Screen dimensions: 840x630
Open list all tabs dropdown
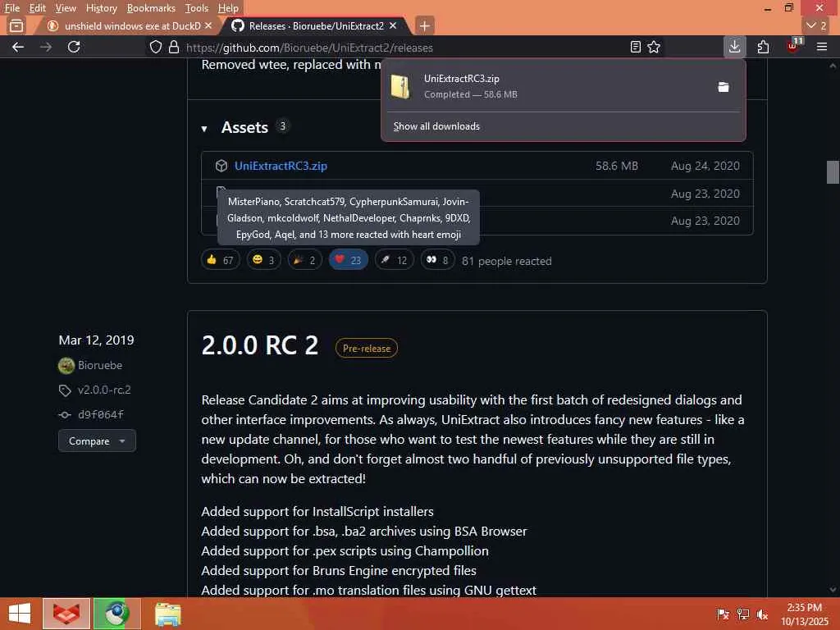click(816, 25)
